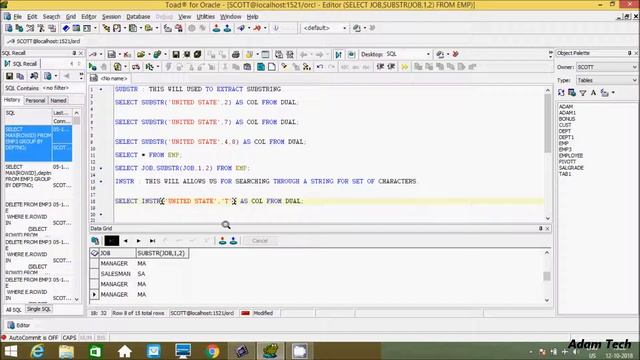This screenshot has height=360, width=640.
Task: Open the Edit menu
Action: point(32,17)
